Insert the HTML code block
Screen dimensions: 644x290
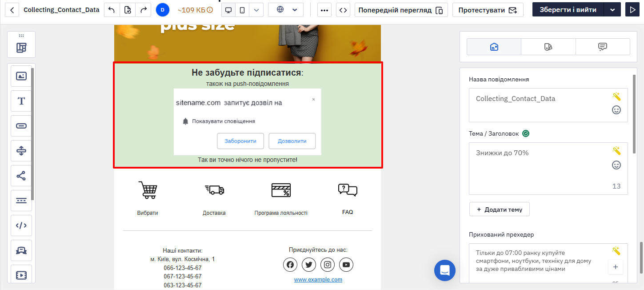pyautogui.click(x=21, y=226)
